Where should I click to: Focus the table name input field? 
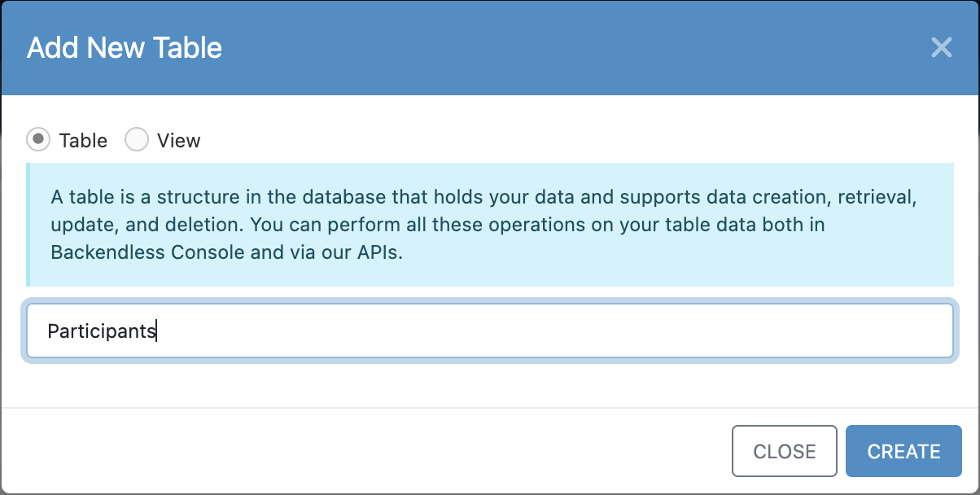click(488, 331)
